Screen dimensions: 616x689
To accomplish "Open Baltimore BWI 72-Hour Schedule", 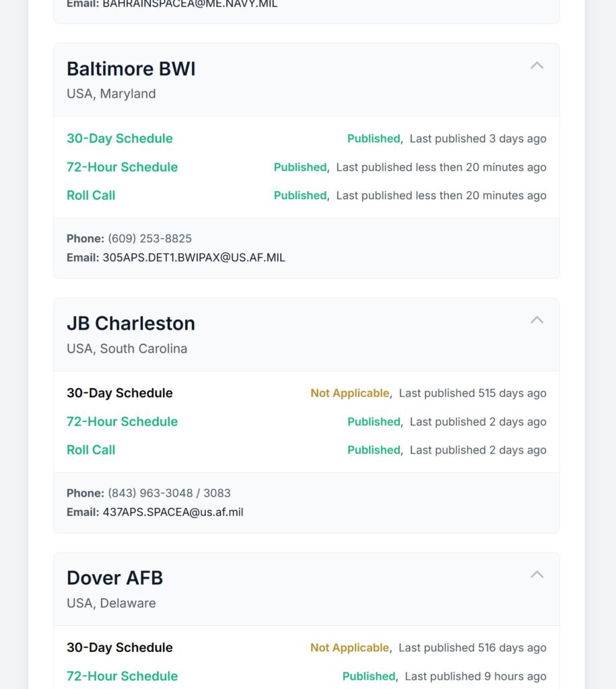I will [x=122, y=167].
